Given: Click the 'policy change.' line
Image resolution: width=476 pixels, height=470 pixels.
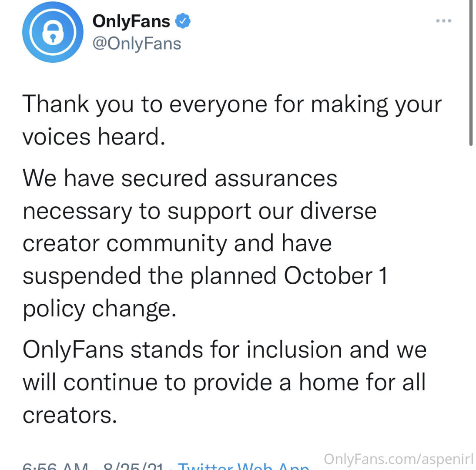Looking at the screenshot, I should [x=99, y=309].
